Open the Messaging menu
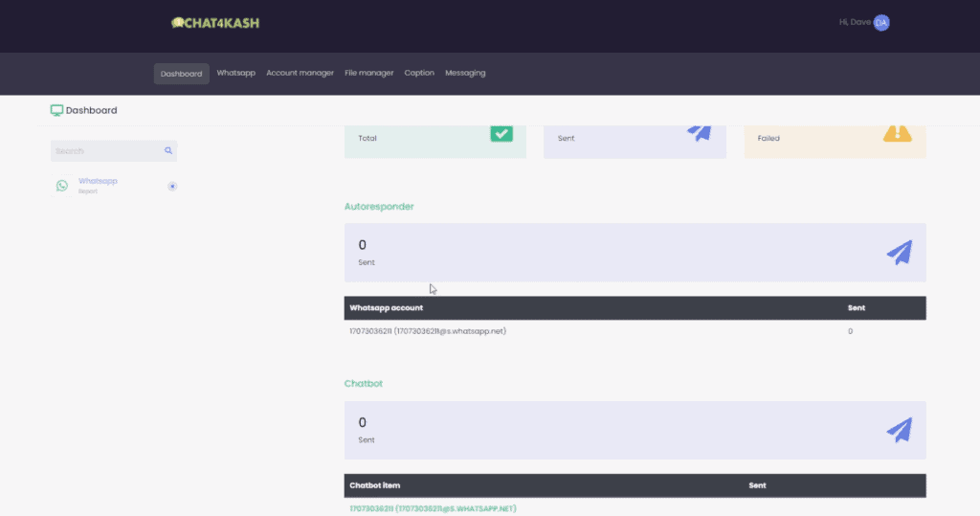 465,73
